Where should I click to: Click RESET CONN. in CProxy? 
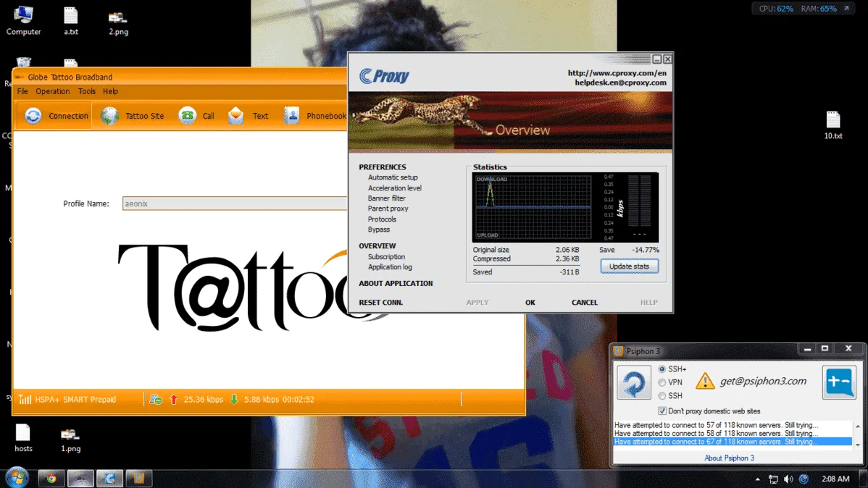pyautogui.click(x=381, y=303)
